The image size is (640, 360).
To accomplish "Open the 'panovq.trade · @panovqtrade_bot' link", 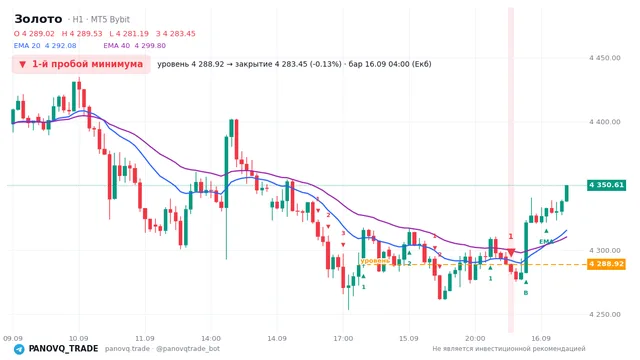I will (x=162, y=349).
